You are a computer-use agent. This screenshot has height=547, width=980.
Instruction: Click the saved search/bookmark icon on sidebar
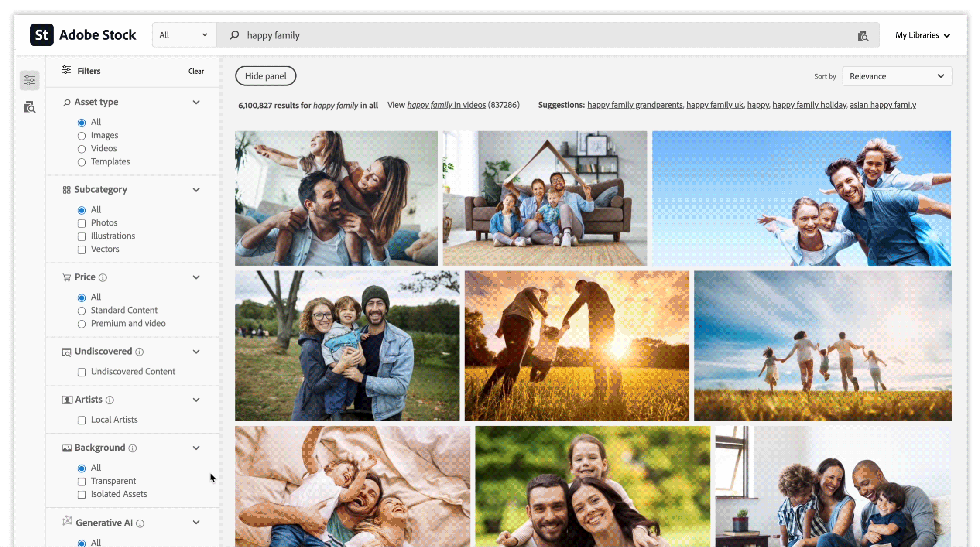[30, 108]
